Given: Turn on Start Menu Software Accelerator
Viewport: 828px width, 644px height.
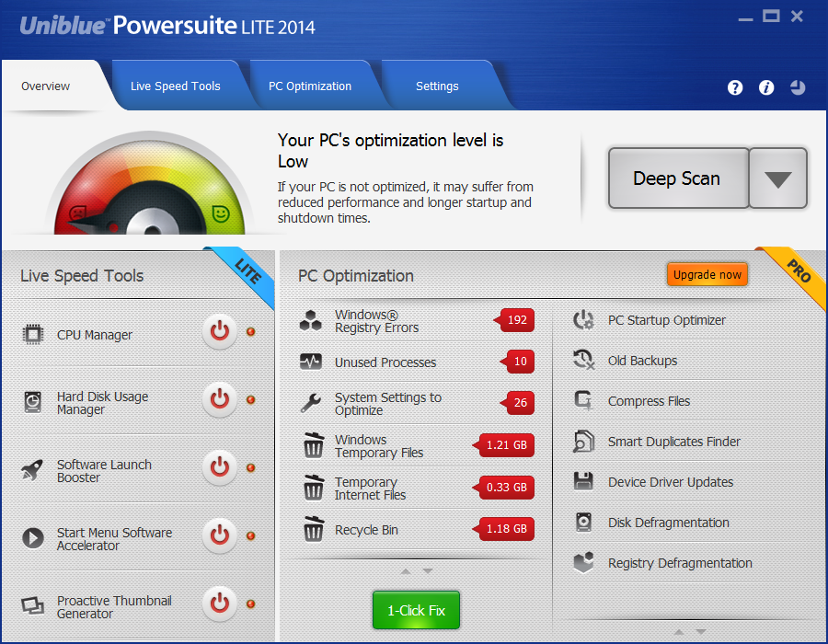Looking at the screenshot, I should tap(220, 535).
